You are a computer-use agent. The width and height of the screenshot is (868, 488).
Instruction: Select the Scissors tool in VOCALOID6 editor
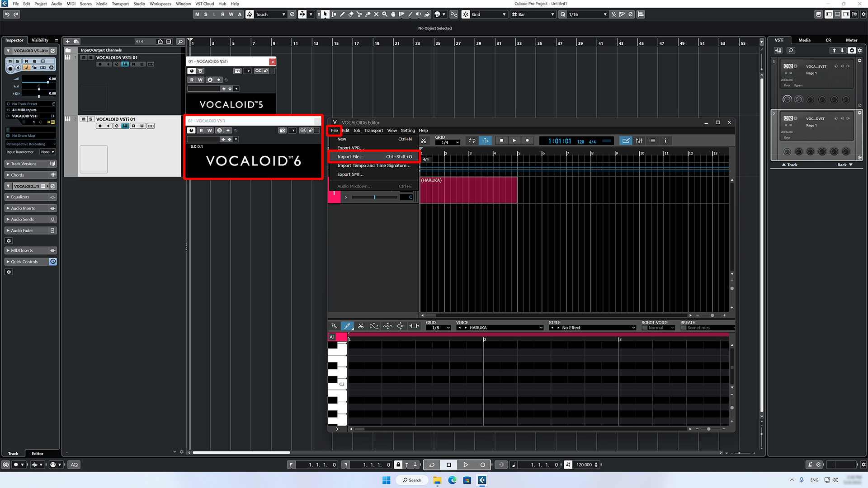click(361, 326)
